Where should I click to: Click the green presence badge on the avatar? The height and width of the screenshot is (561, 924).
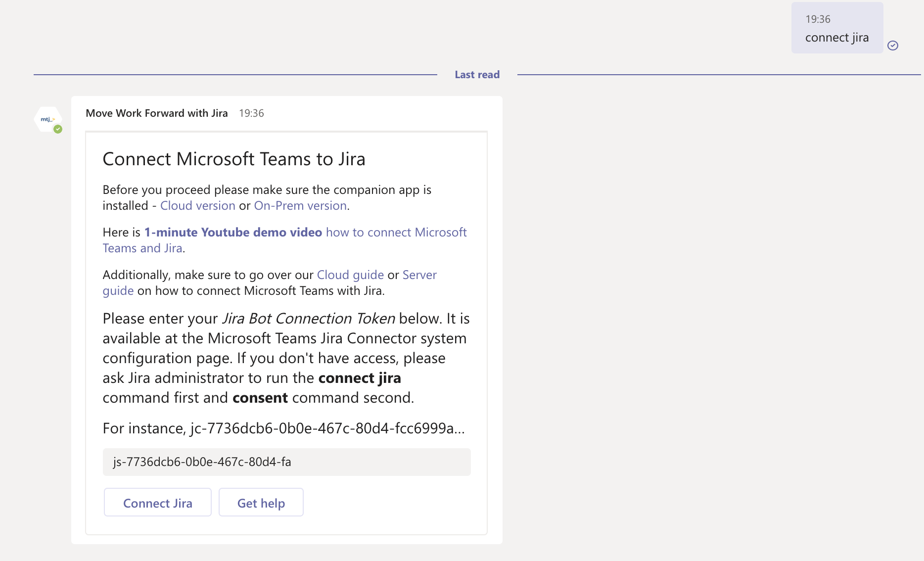(x=58, y=129)
